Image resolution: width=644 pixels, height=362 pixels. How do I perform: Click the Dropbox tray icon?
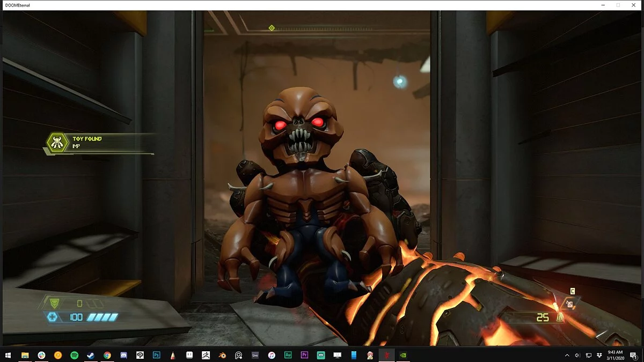[x=599, y=355]
